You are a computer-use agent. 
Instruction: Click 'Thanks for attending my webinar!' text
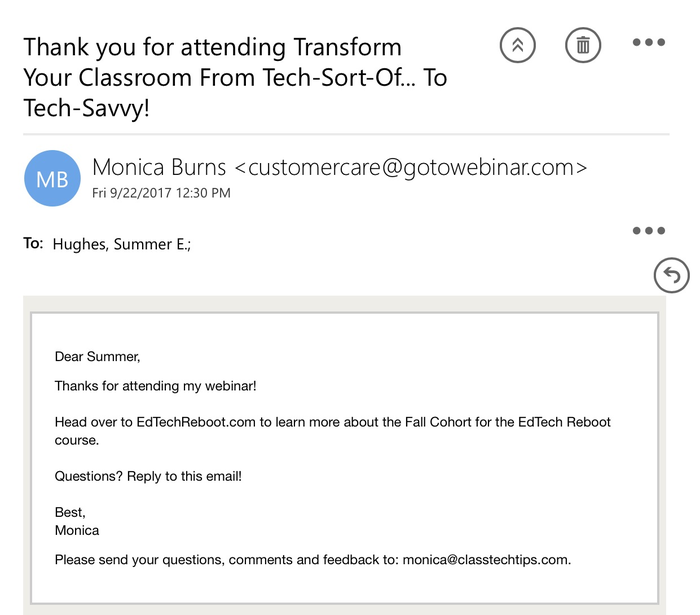click(x=156, y=386)
